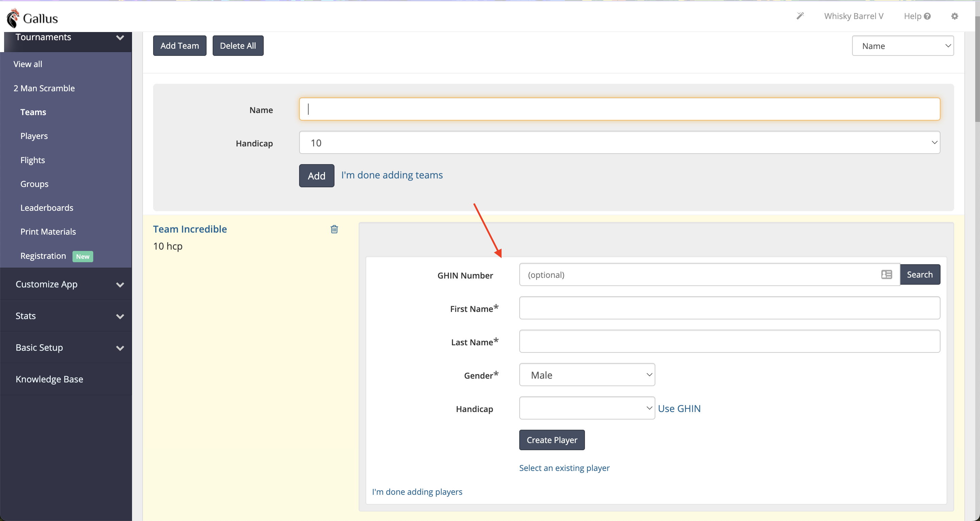Open the Name sort dropdown

tap(902, 46)
